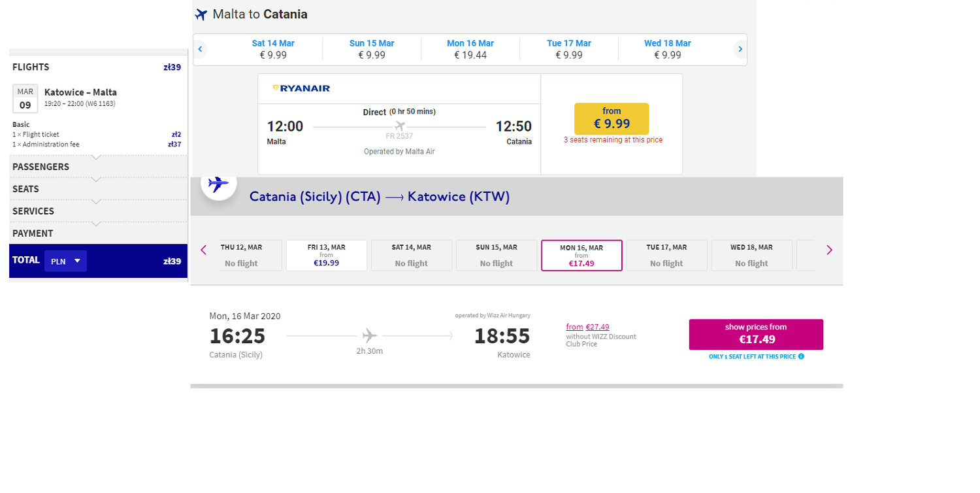Open the from €27.49 non-discount price link

click(x=587, y=327)
